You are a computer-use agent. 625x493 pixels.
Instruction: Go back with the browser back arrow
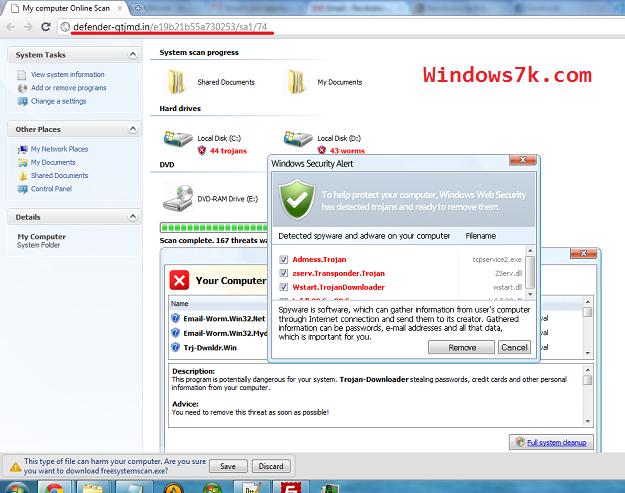[11, 27]
